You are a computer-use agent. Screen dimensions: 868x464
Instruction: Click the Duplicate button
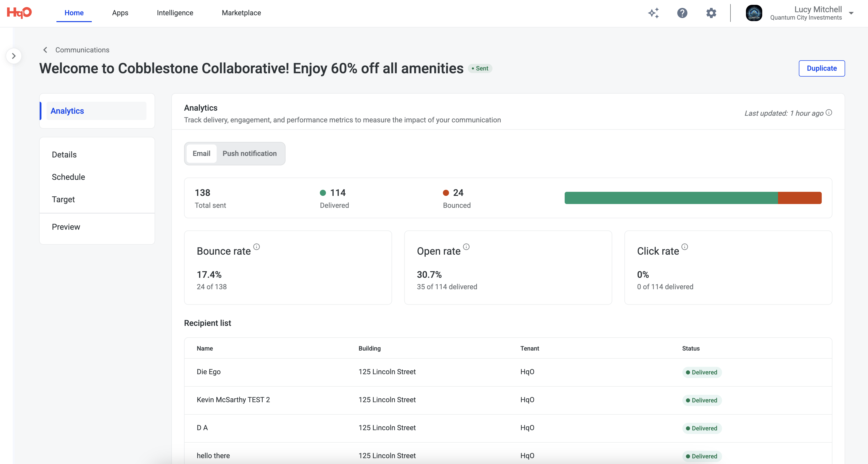pyautogui.click(x=821, y=68)
